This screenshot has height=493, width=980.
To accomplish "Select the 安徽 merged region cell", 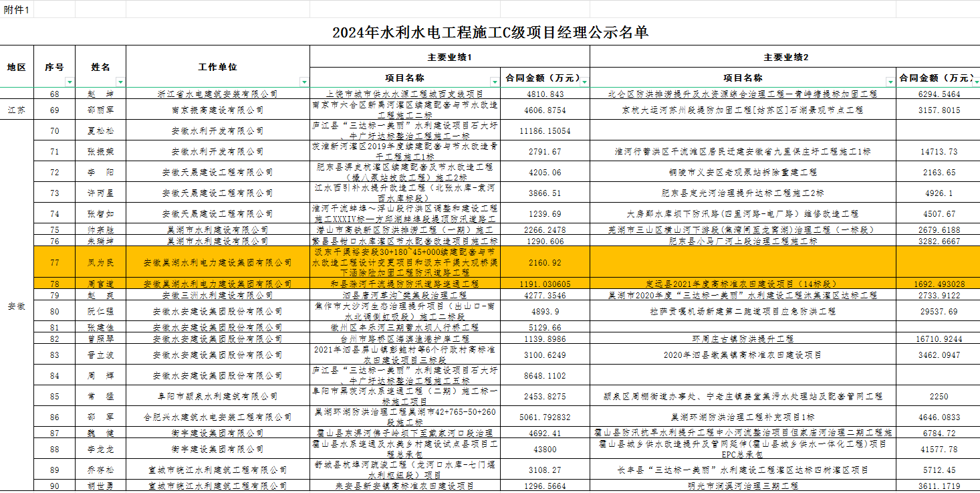I will point(17,306).
